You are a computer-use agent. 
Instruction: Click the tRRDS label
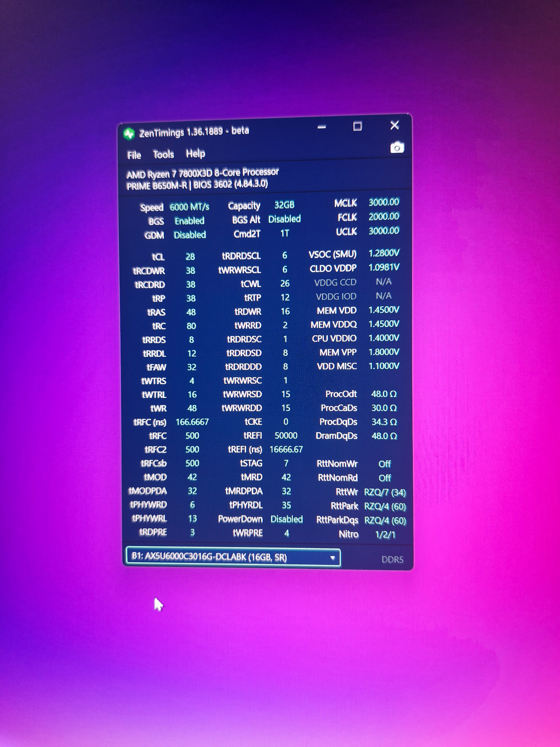click(154, 340)
